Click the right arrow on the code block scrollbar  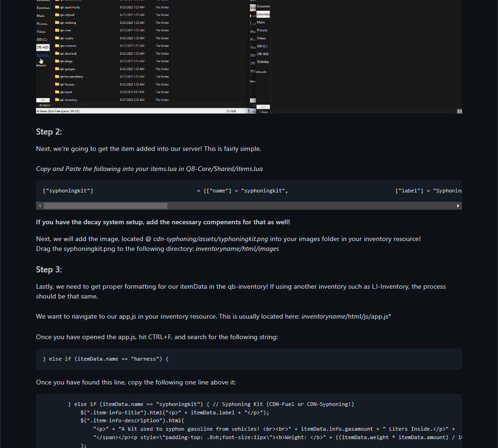coord(458,206)
